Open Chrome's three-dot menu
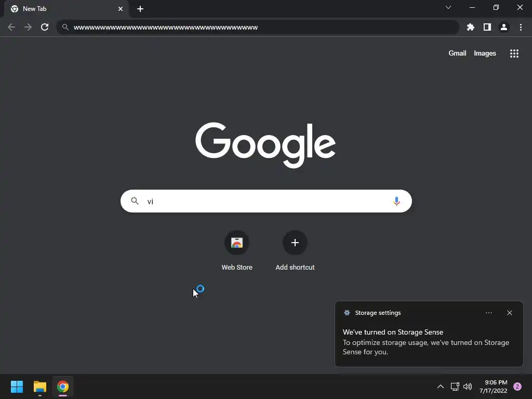This screenshot has height=399, width=532. click(x=521, y=27)
